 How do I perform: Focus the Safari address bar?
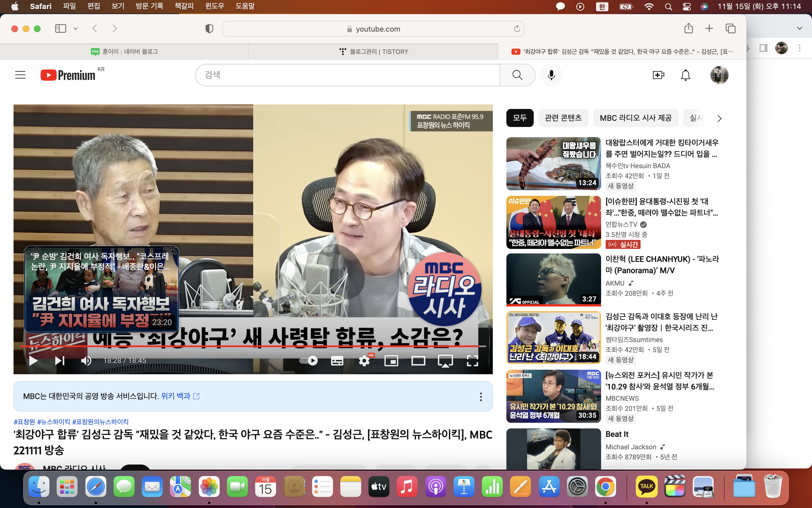[x=373, y=29]
